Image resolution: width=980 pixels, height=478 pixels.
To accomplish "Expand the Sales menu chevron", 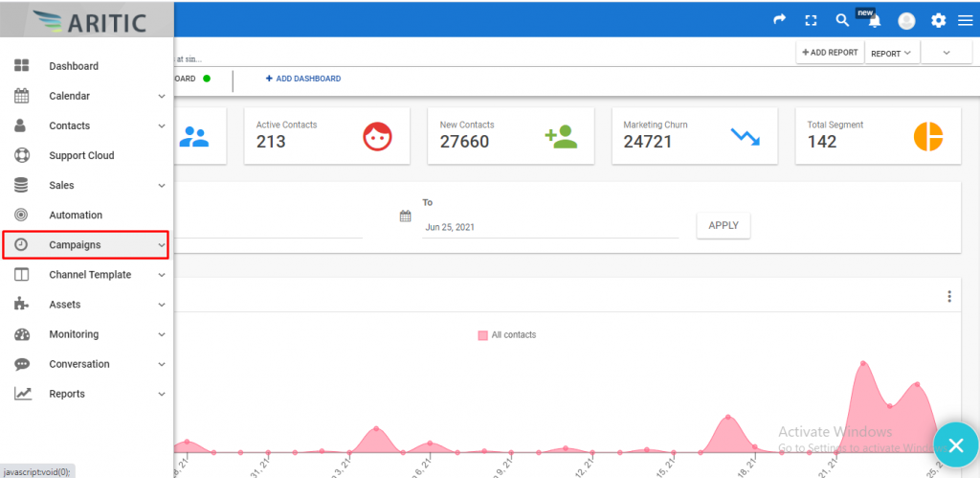I will point(161,186).
